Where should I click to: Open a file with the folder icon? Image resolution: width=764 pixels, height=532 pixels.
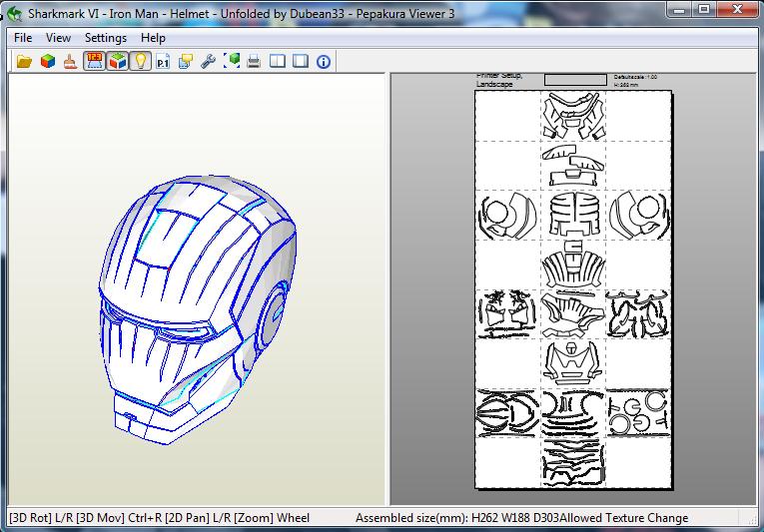point(24,62)
